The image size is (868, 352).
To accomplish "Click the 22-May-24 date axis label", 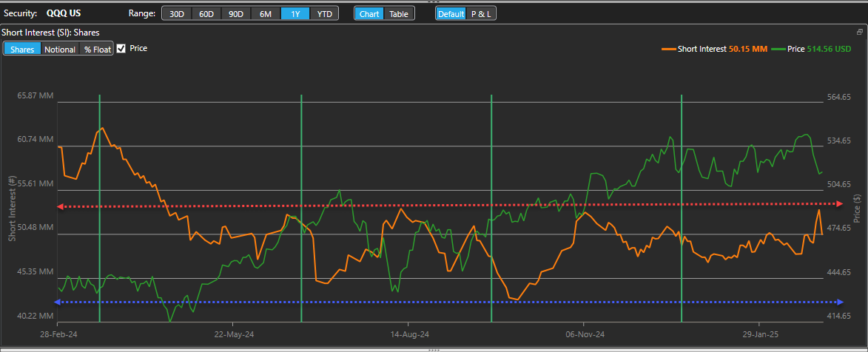I will (234, 334).
